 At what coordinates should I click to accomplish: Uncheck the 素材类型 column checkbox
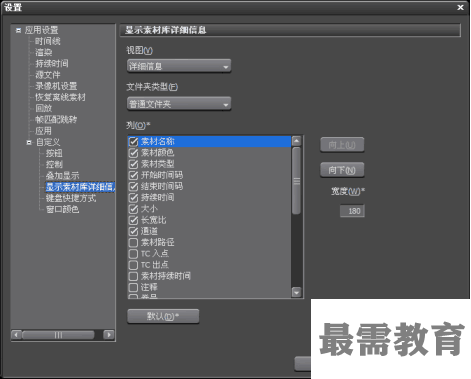[x=133, y=164]
